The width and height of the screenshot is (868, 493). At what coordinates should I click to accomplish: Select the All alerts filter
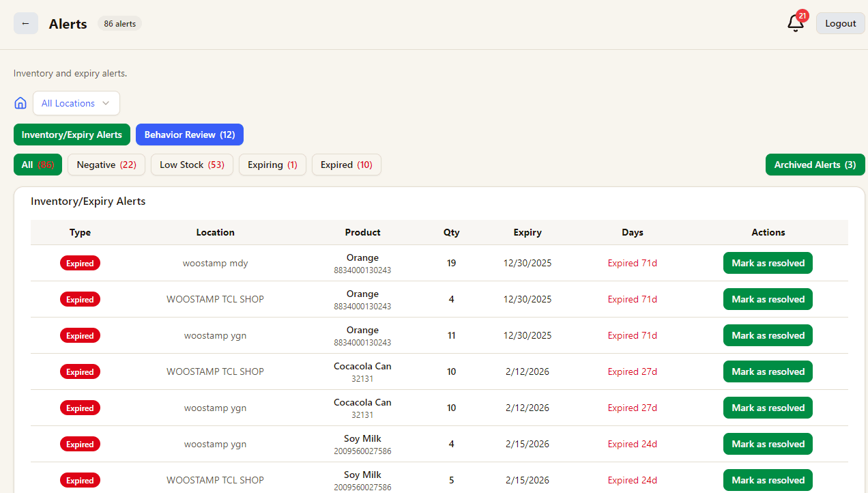[38, 165]
